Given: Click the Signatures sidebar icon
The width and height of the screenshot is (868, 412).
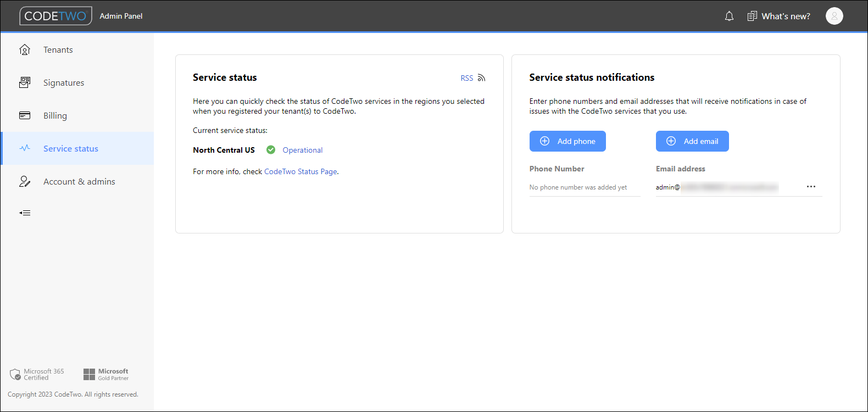Looking at the screenshot, I should click(25, 82).
